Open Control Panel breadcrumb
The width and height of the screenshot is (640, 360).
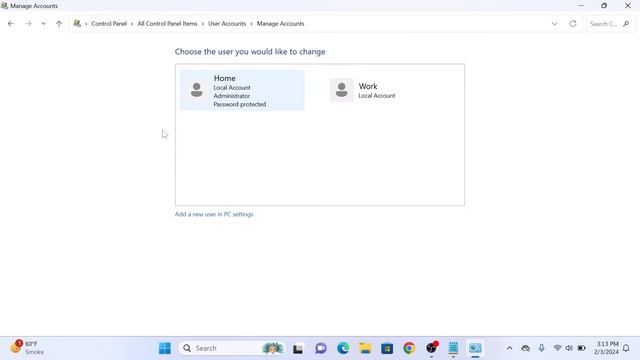tap(109, 24)
